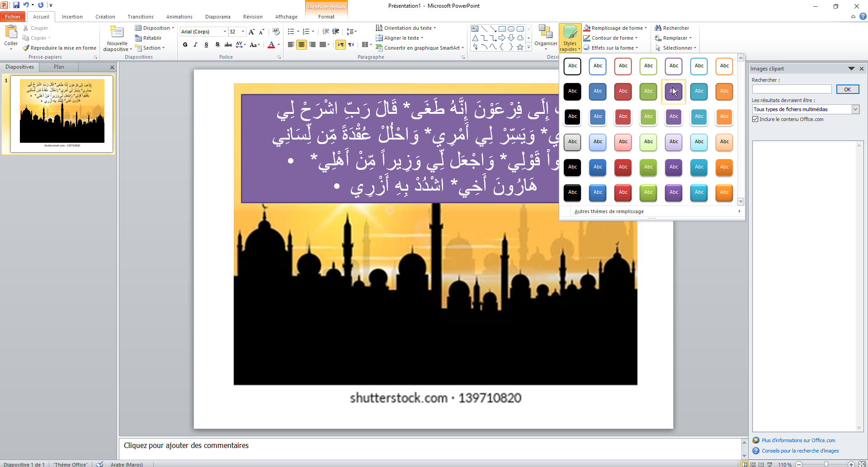Select slide 1 thumbnail in Diapositives pane

coord(62,114)
